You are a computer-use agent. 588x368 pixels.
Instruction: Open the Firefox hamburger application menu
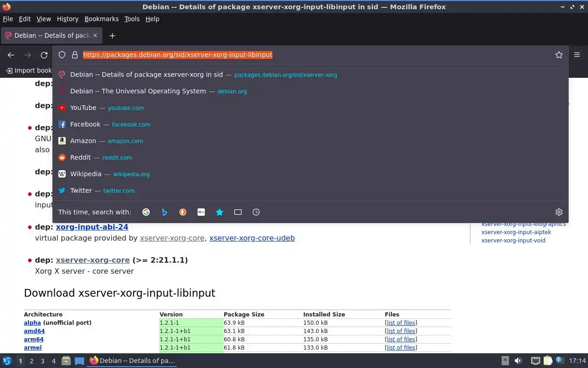577,55
